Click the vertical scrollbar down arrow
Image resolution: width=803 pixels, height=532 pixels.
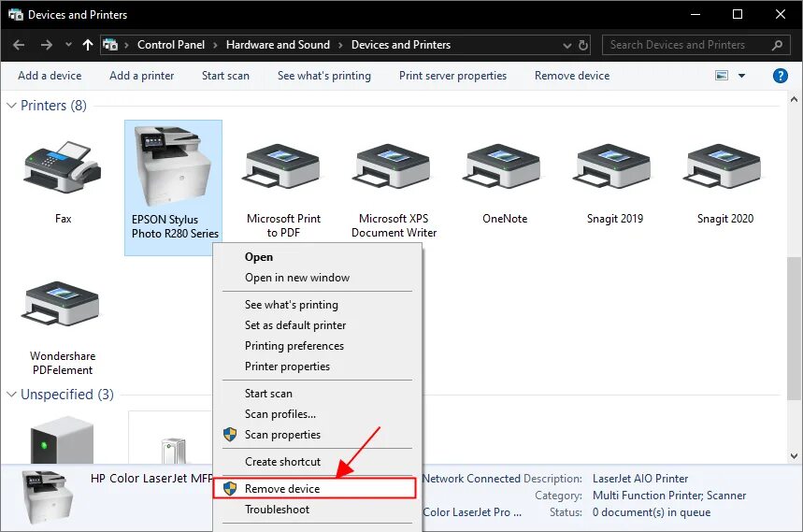click(794, 455)
